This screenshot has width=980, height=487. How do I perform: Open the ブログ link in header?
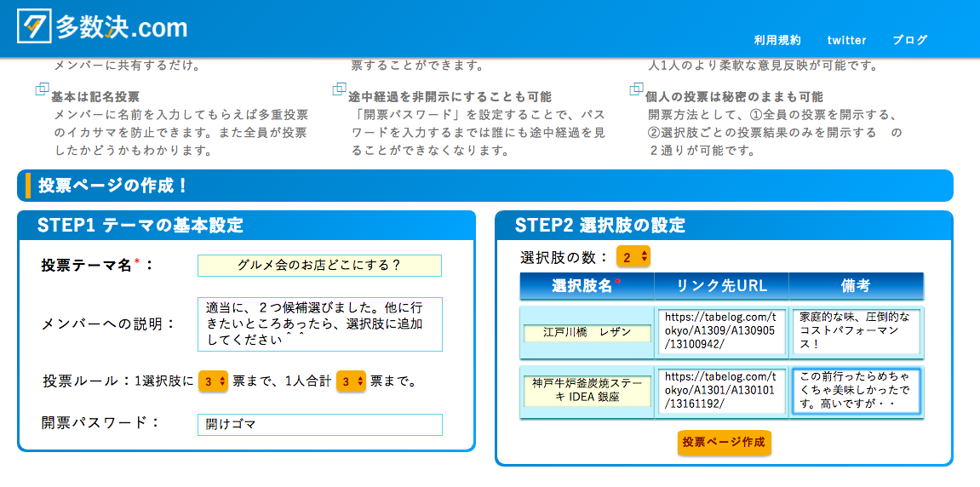pos(909,40)
